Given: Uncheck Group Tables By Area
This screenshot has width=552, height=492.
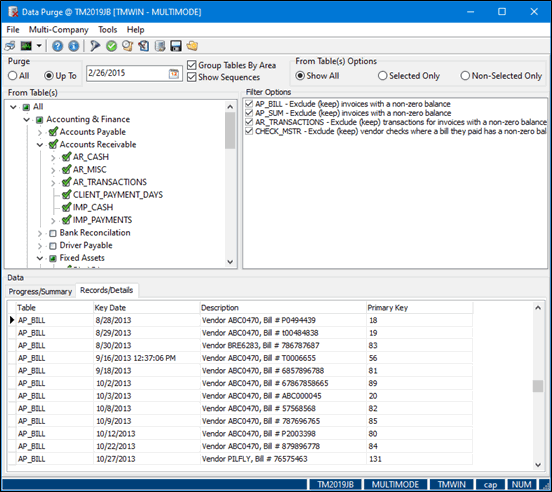Looking at the screenshot, I should (x=192, y=65).
